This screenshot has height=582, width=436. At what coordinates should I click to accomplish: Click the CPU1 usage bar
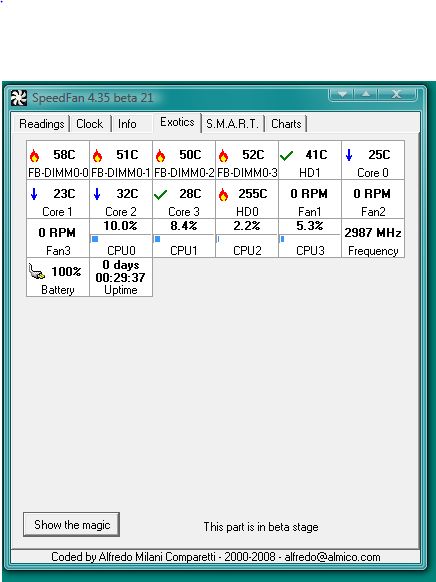coord(184,239)
